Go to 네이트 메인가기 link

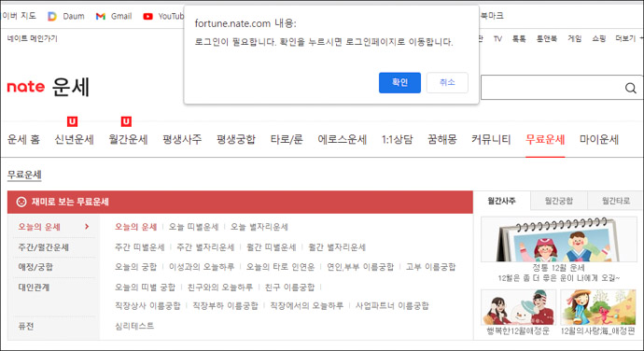point(32,38)
